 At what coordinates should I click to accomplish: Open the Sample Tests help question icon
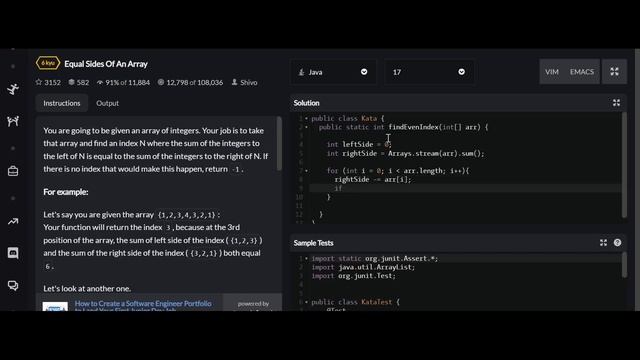(x=617, y=243)
